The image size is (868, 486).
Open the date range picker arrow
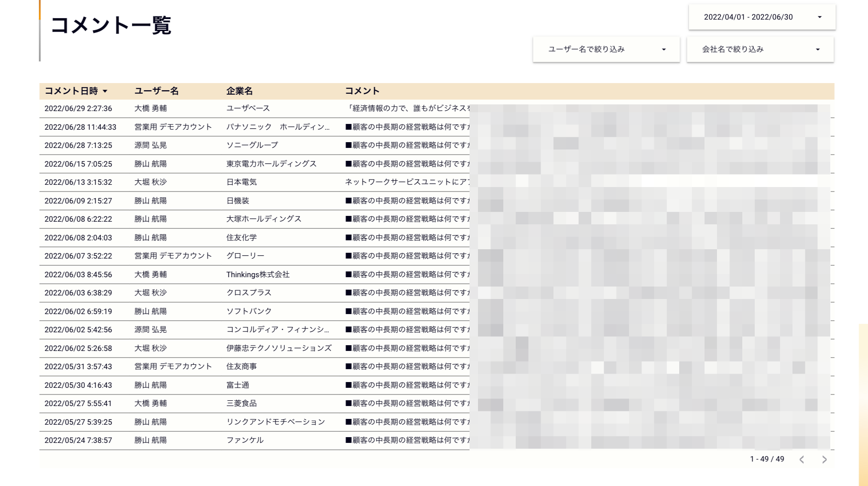(x=820, y=17)
